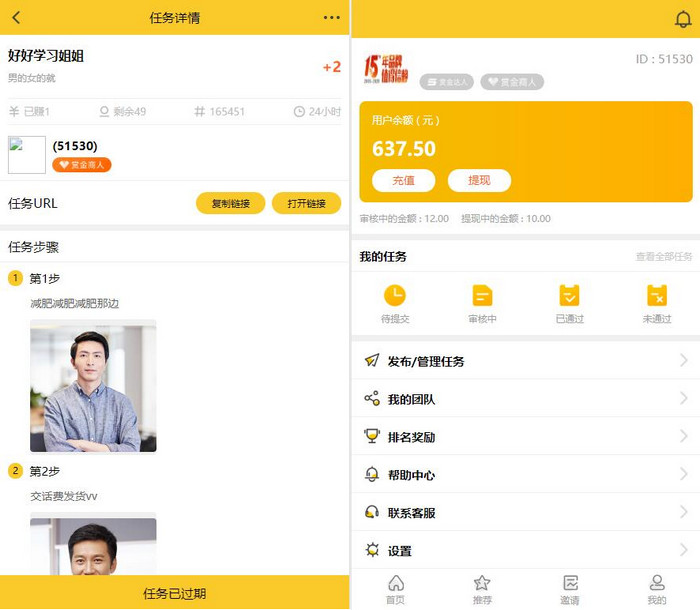The image size is (700, 610).
Task: Click the share icon beside 我的团队
Action: pyautogui.click(x=372, y=398)
